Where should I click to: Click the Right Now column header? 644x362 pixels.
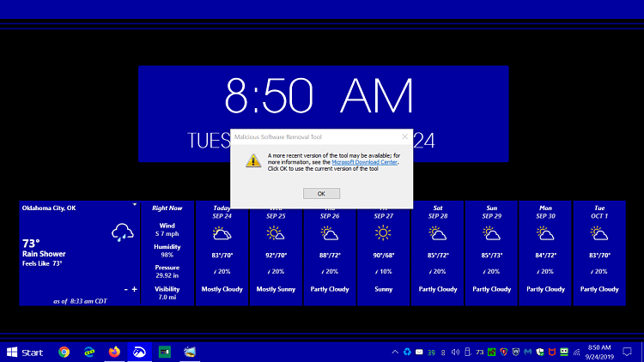click(167, 208)
